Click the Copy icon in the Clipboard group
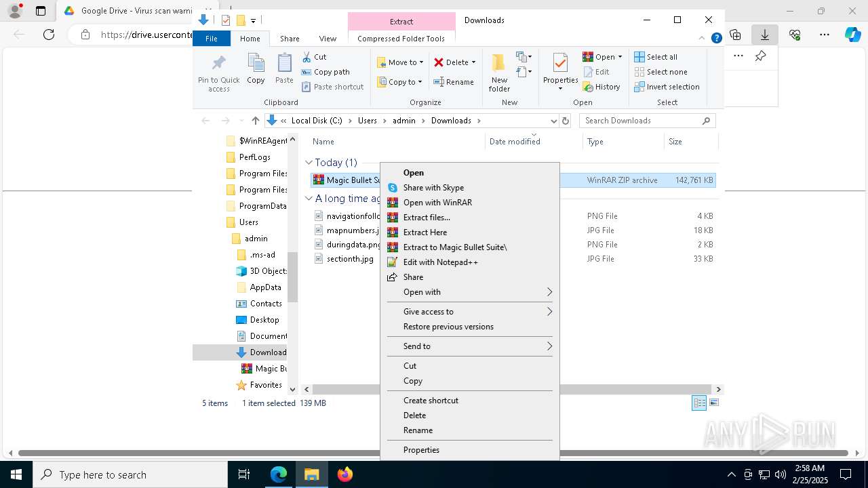This screenshot has width=868, height=488. [x=256, y=64]
